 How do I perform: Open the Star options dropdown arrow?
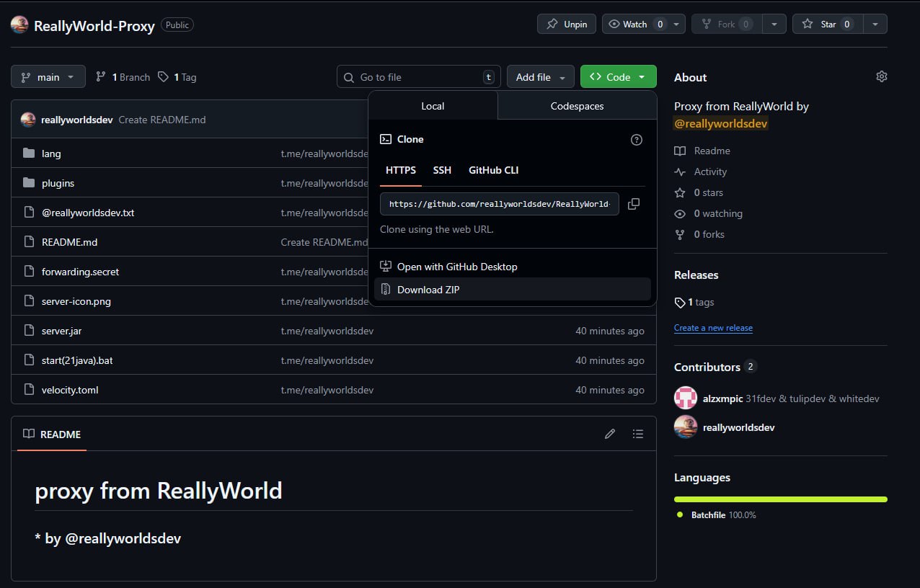[875, 24]
